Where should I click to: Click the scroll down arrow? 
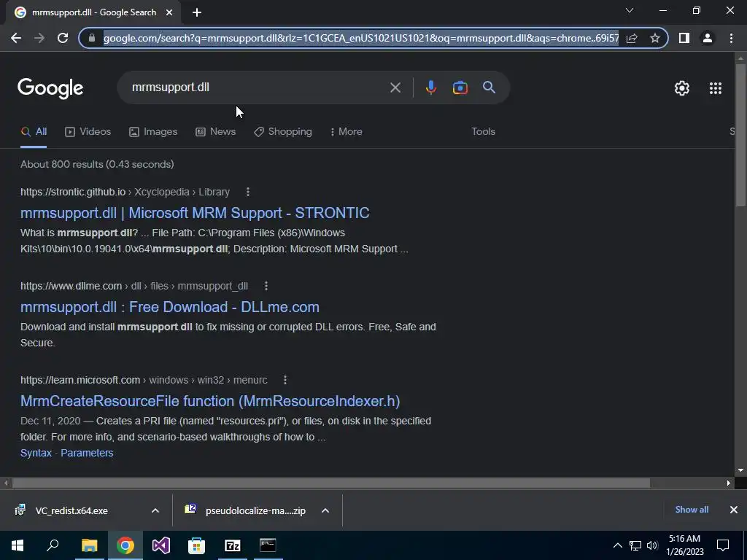point(740,470)
